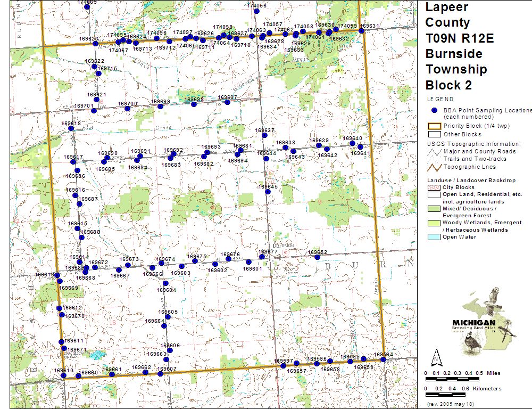532x409 pixels.
Task: Click the Open Water blue swatch
Action: [434, 237]
